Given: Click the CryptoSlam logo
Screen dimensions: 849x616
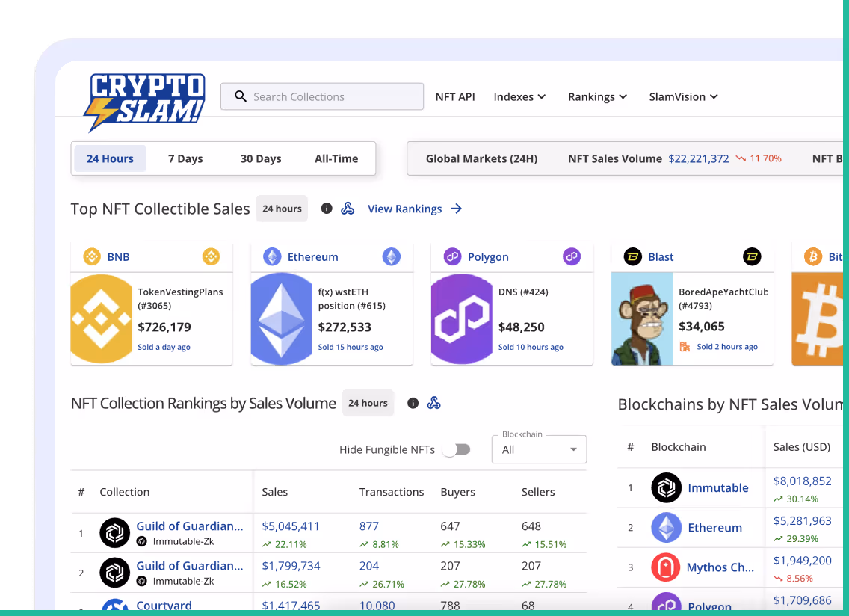Looking at the screenshot, I should [x=144, y=102].
